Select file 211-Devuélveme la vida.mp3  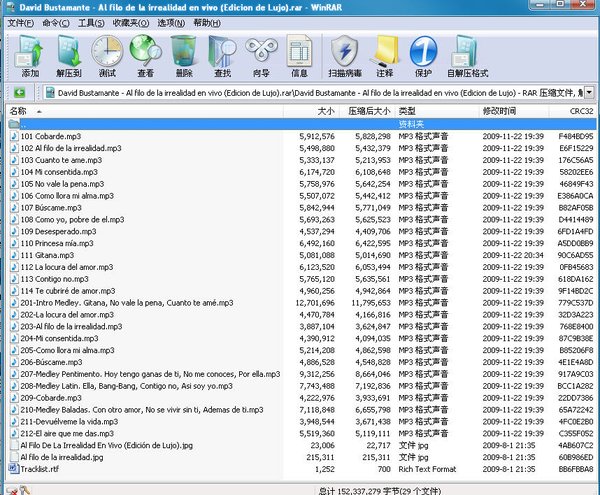tap(70, 421)
